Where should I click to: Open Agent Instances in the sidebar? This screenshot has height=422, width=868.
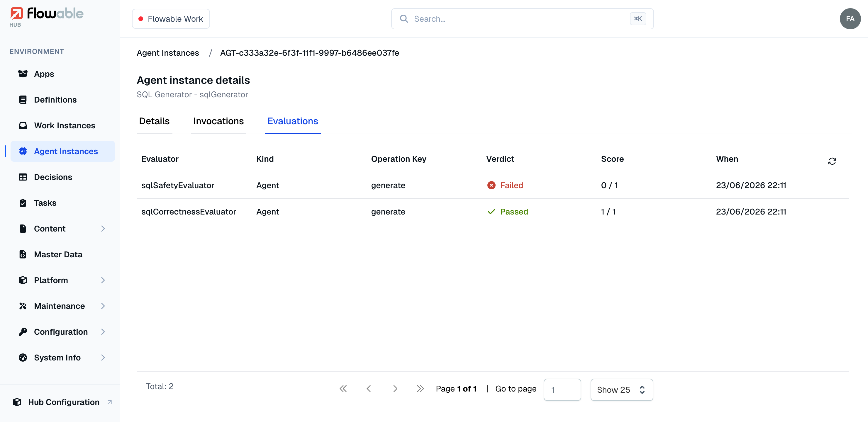click(63, 151)
